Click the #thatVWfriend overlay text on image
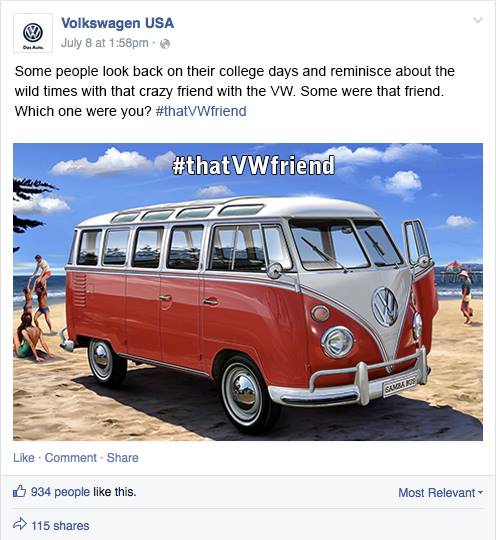This screenshot has width=496, height=540. 253,165
